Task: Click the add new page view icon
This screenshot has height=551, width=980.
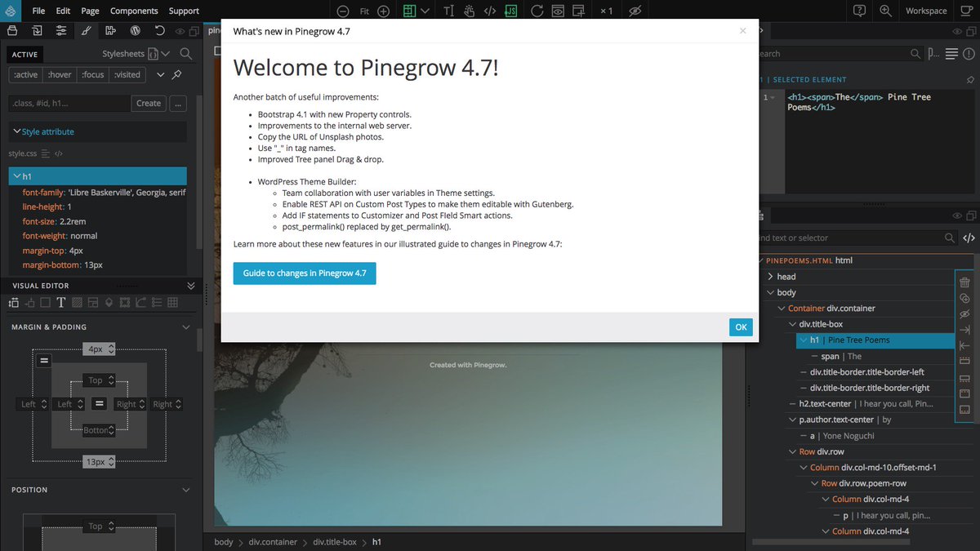Action: pyautogui.click(x=578, y=11)
